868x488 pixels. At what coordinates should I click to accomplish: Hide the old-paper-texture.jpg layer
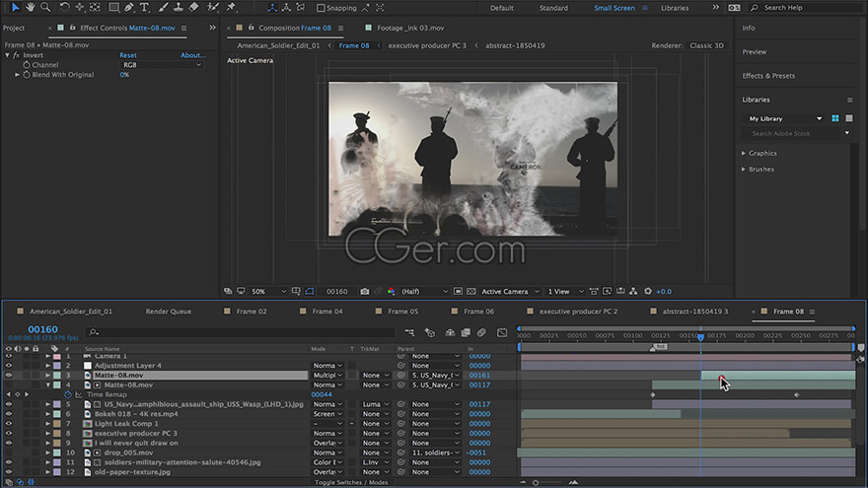click(8, 472)
